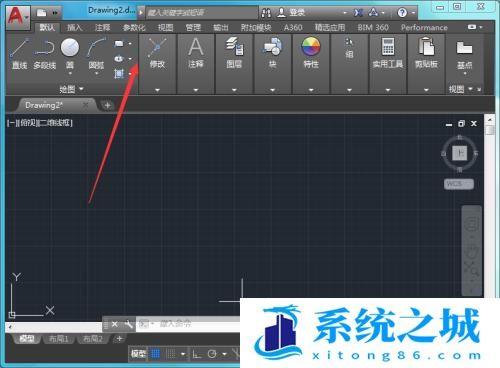The image size is (500, 368).
Task: Click the binoculars search icon in title bar
Action: click(x=266, y=13)
